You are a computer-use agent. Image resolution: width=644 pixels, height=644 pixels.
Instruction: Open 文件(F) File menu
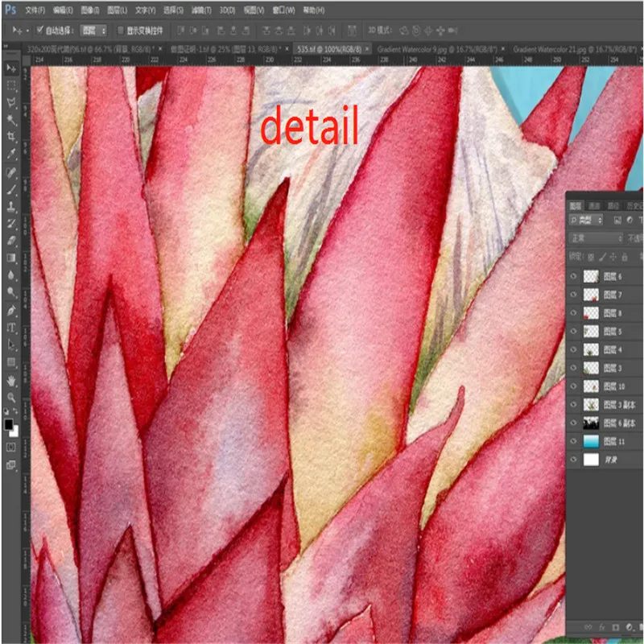[35, 10]
